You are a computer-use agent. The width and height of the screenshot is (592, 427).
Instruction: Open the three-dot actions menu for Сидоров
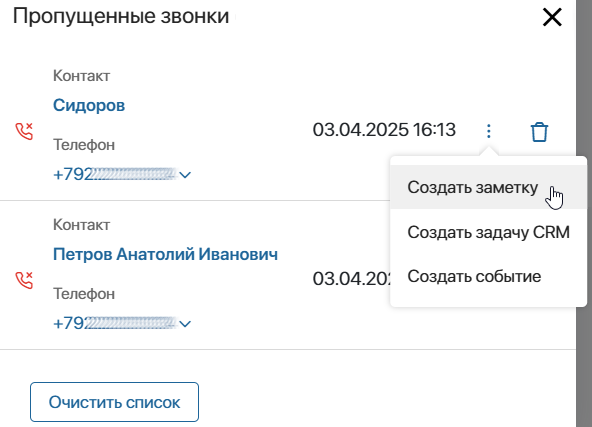click(x=489, y=131)
